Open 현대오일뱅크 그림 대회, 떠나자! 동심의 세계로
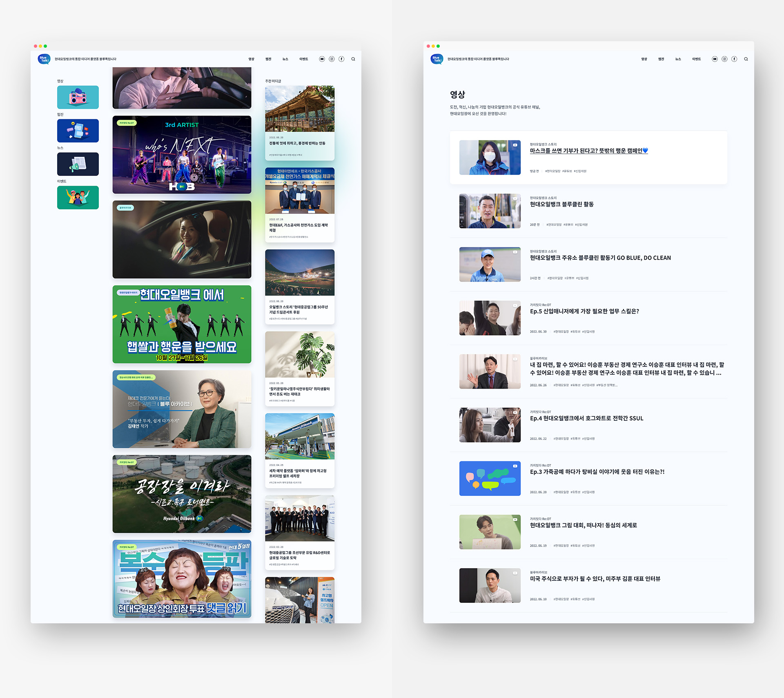 click(584, 525)
